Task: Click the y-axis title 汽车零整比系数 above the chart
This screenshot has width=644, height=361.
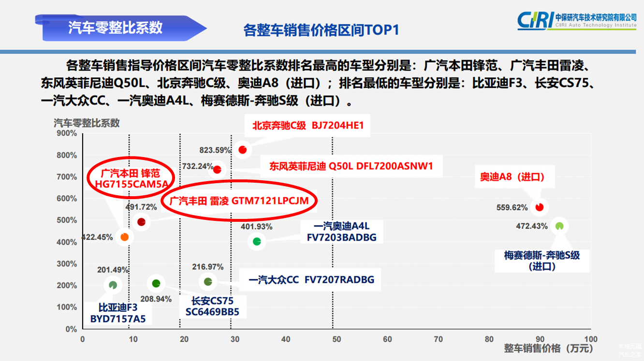Action: click(87, 123)
